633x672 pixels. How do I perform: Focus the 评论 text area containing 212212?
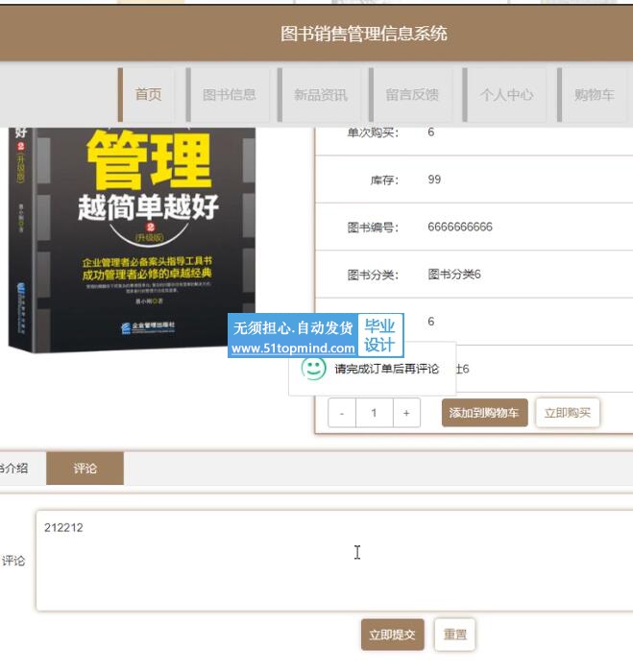point(334,561)
